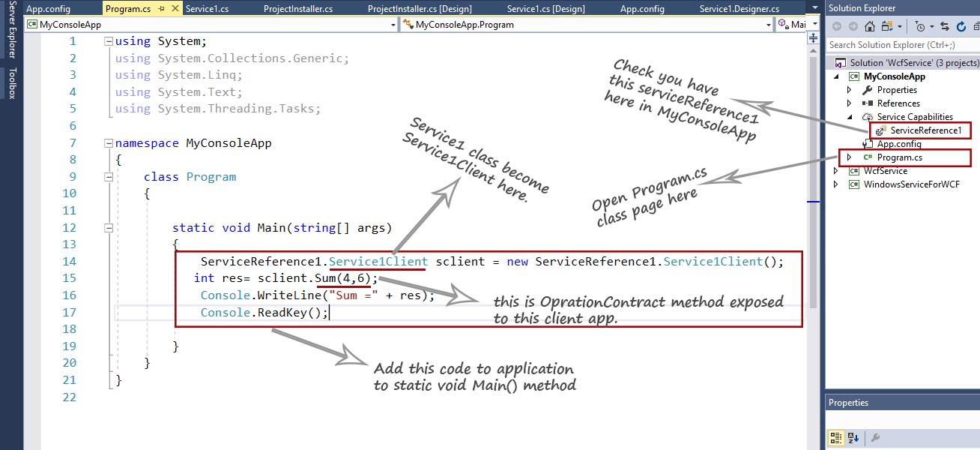Click the WindowsServiceForWCF project icon
980x450 pixels.
coord(854,184)
